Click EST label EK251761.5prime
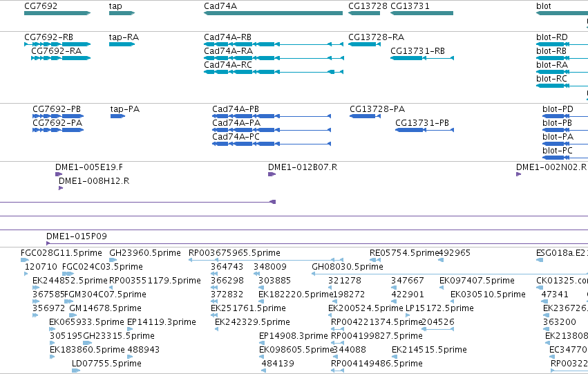Image resolution: width=588 pixels, height=374 pixels. click(x=248, y=308)
